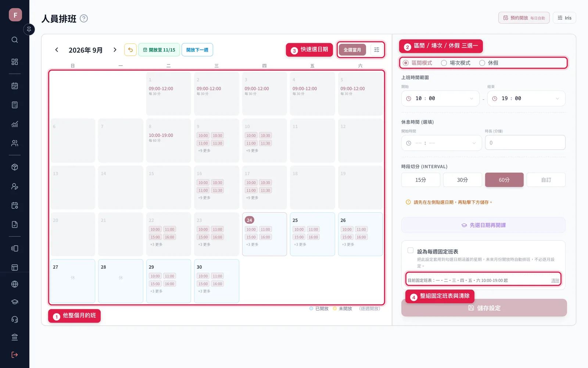The height and width of the screenshot is (368, 588).
Task: Choose the 30分 interval option
Action: point(462,180)
